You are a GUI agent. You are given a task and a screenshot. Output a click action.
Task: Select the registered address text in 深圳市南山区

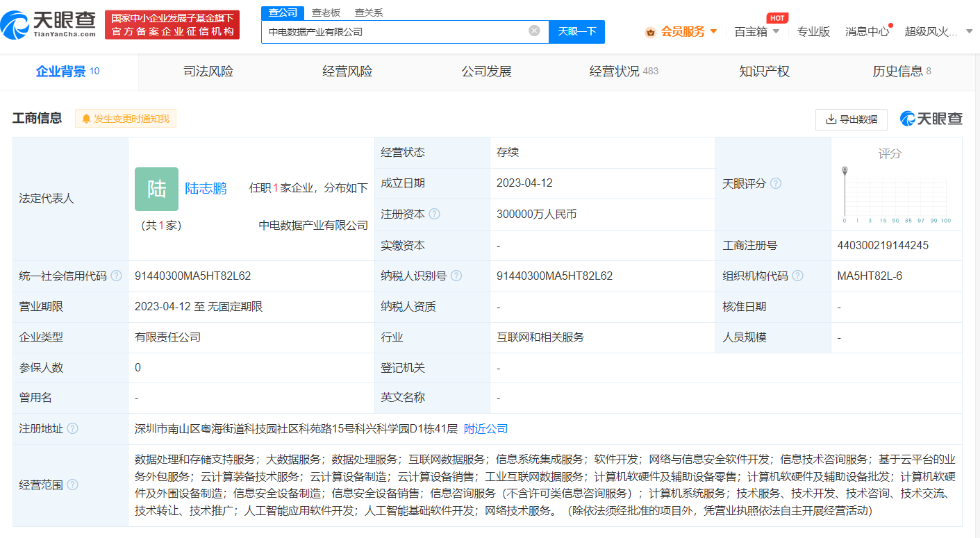[297, 429]
